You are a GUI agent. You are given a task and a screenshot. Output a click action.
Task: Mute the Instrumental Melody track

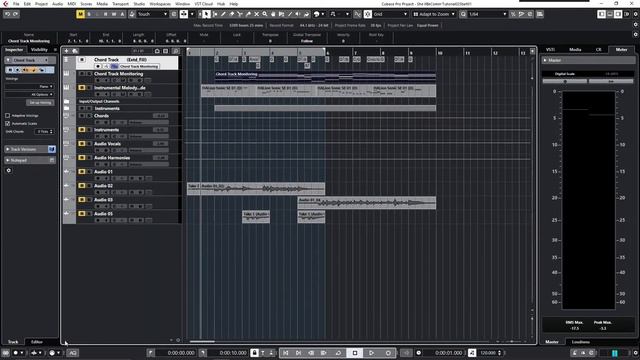(x=82, y=87)
